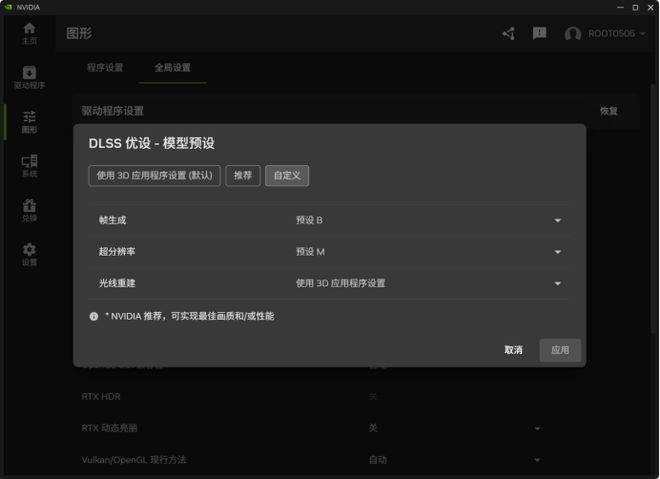Open the 系统 system sidebar icon
The width and height of the screenshot is (660, 479).
click(x=29, y=166)
